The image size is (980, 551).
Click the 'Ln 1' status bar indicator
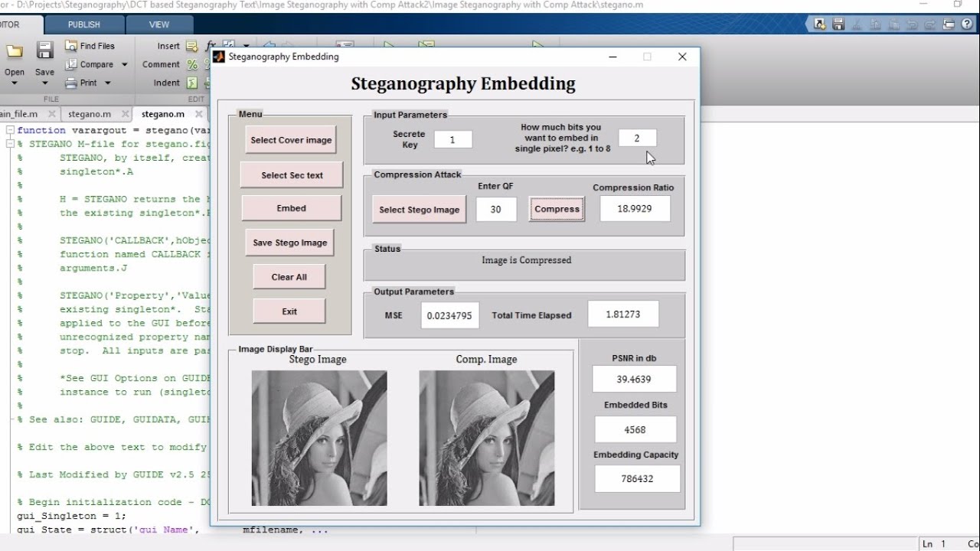(x=935, y=544)
